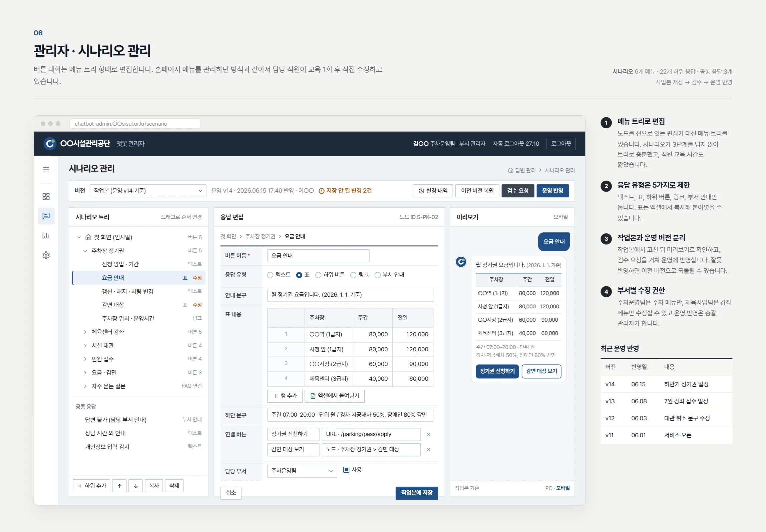The image size is (766, 532).
Task: Open the statistics bar chart sidebar icon
Action: [46, 236]
